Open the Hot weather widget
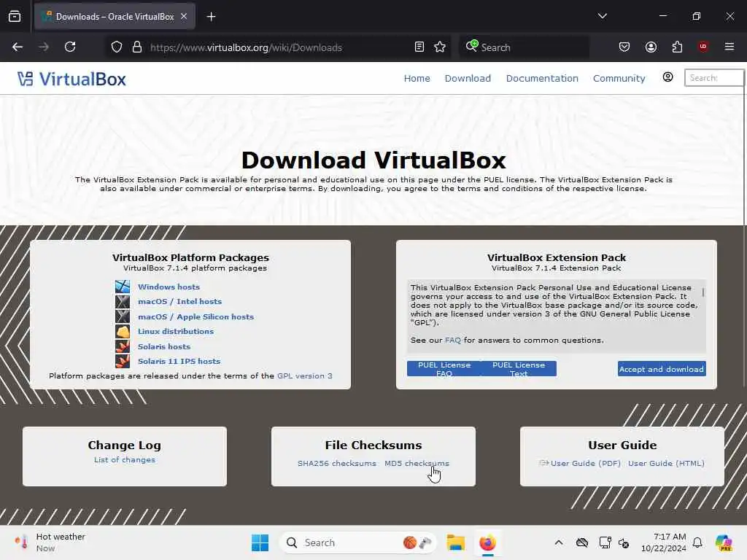Viewport: 747px width, 560px height. [x=50, y=542]
